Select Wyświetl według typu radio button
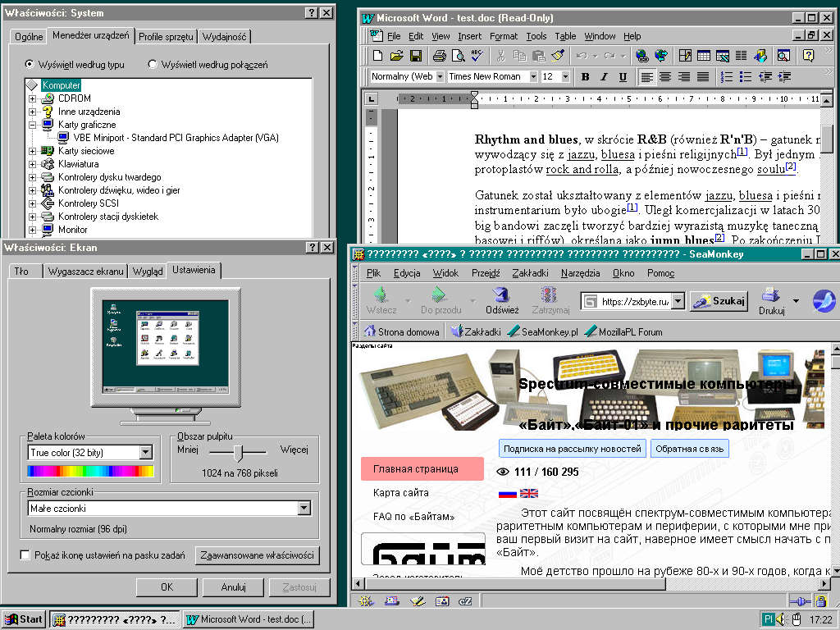This screenshot has height=630, width=840. click(30, 64)
